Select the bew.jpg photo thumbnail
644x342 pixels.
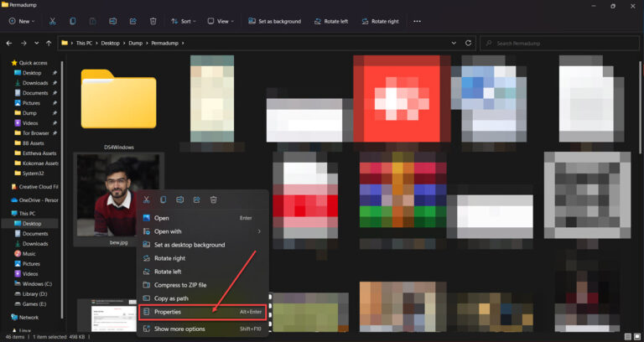pos(118,195)
